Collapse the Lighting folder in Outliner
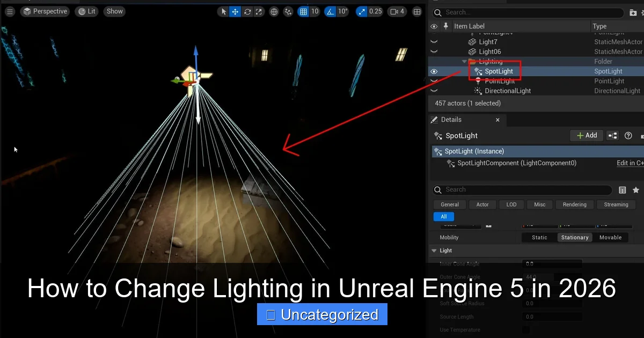 point(465,61)
